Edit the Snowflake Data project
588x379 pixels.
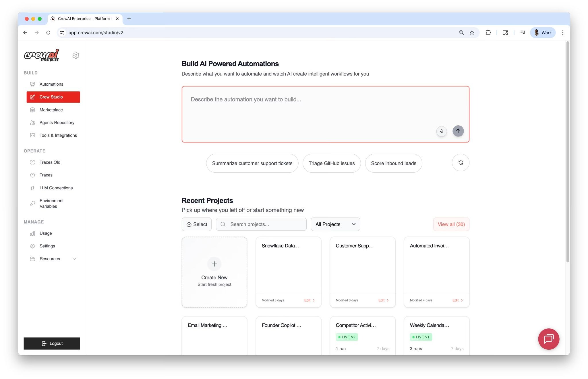coord(309,300)
